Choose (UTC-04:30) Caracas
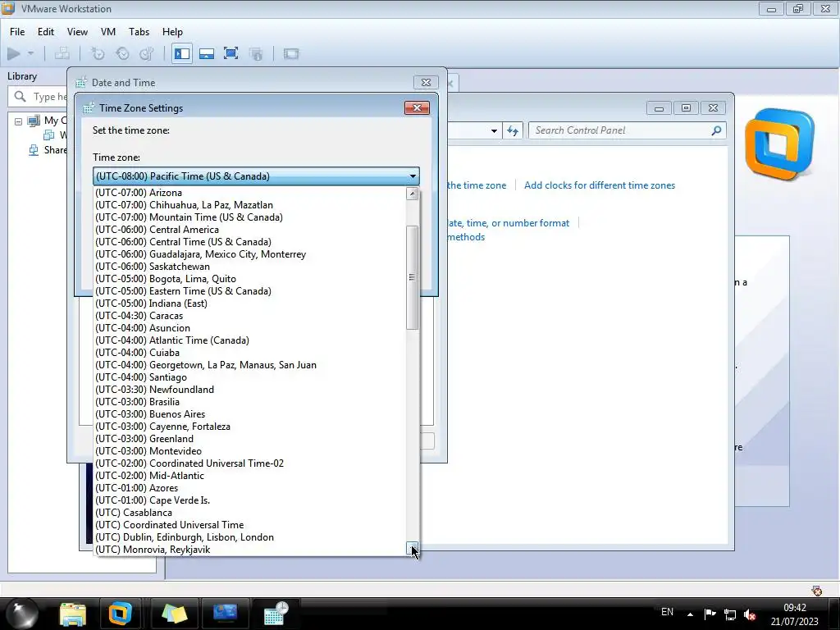 (249, 316)
